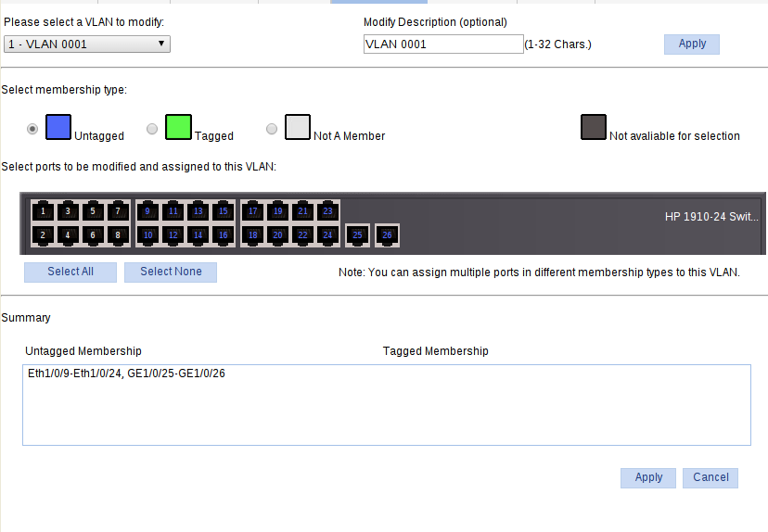Click the Tagged Membership heading
This screenshot has width=768, height=532.
tap(435, 351)
